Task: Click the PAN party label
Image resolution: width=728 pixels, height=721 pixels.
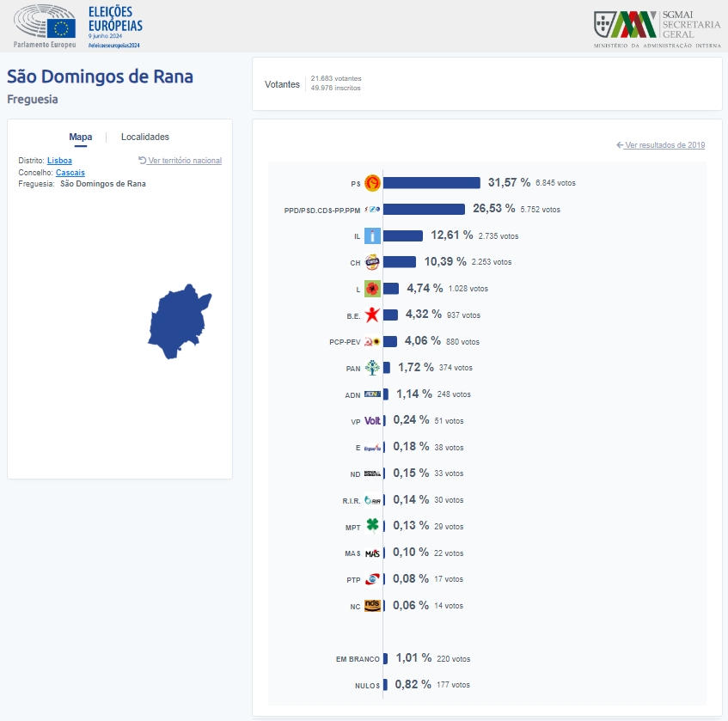Action: (353, 369)
